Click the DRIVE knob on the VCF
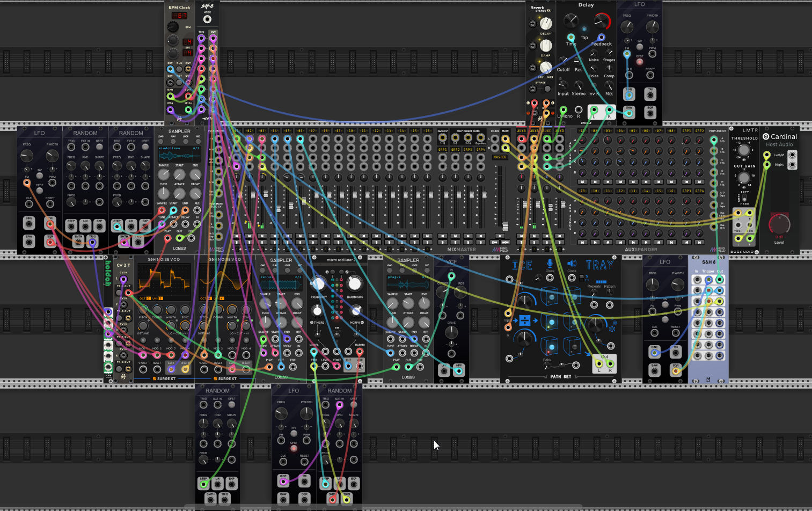This screenshot has height=511, width=812. (x=451, y=332)
